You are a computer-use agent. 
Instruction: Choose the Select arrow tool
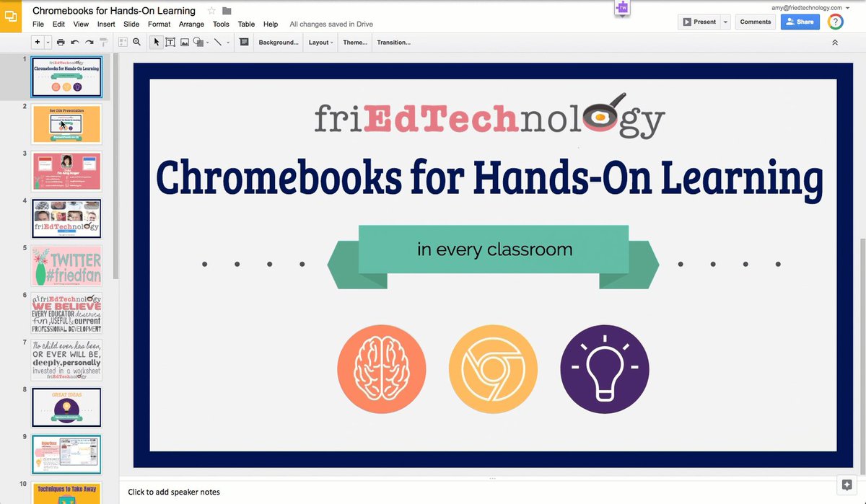157,43
